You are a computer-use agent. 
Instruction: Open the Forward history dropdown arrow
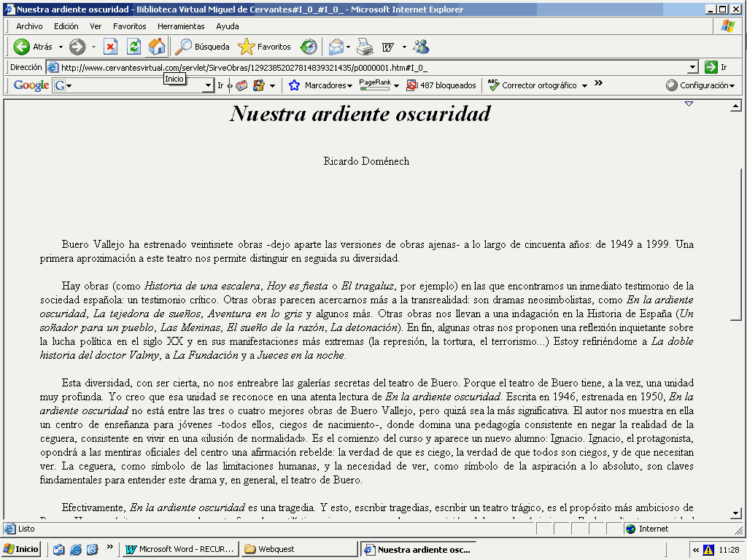coord(93,47)
